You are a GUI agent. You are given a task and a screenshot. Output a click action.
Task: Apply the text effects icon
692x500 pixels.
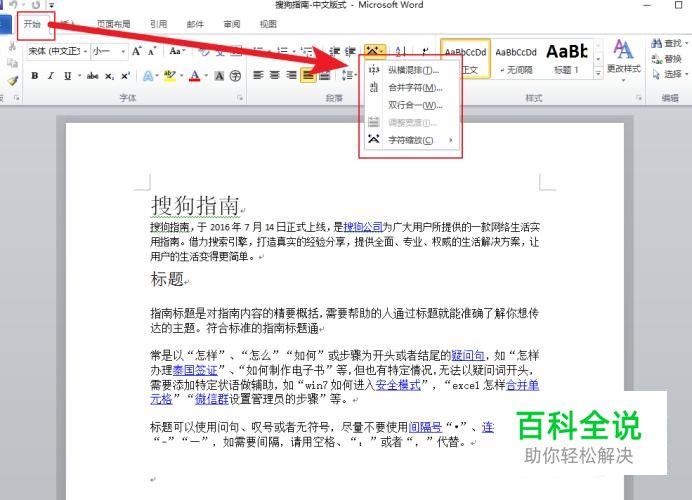click(148, 76)
